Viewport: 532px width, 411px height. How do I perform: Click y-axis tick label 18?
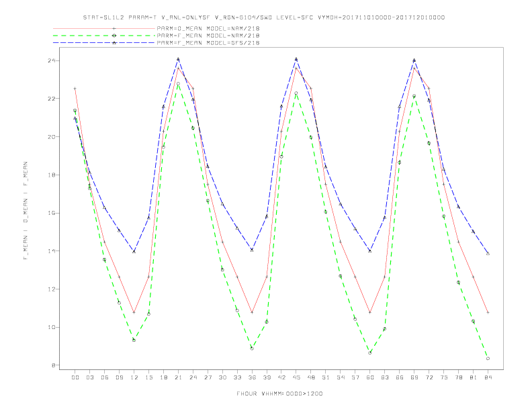coord(52,175)
